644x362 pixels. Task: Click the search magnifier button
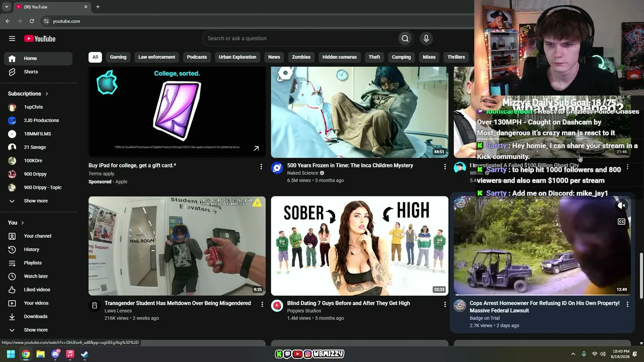pos(405,38)
